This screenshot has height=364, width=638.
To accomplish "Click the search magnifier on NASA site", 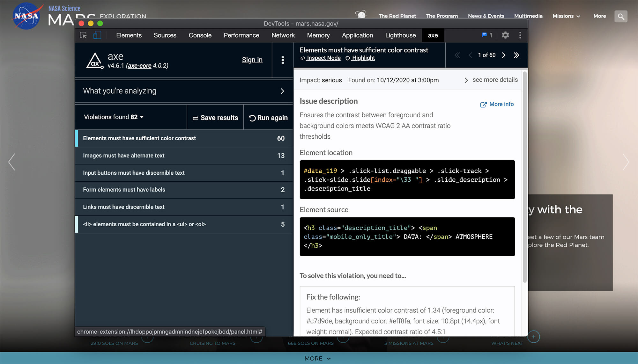I will [x=621, y=16].
